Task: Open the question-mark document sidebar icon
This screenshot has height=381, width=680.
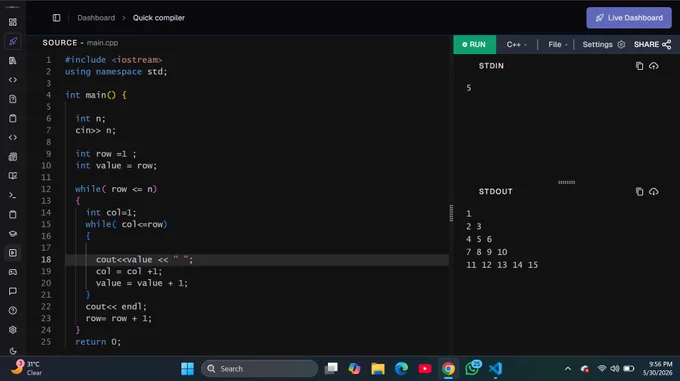Action: point(13,99)
